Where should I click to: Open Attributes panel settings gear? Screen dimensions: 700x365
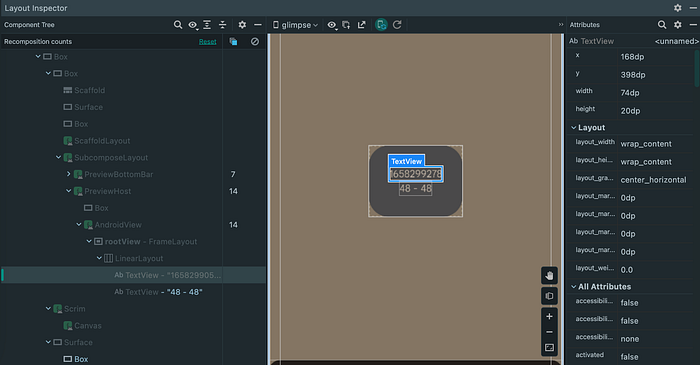[x=678, y=25]
